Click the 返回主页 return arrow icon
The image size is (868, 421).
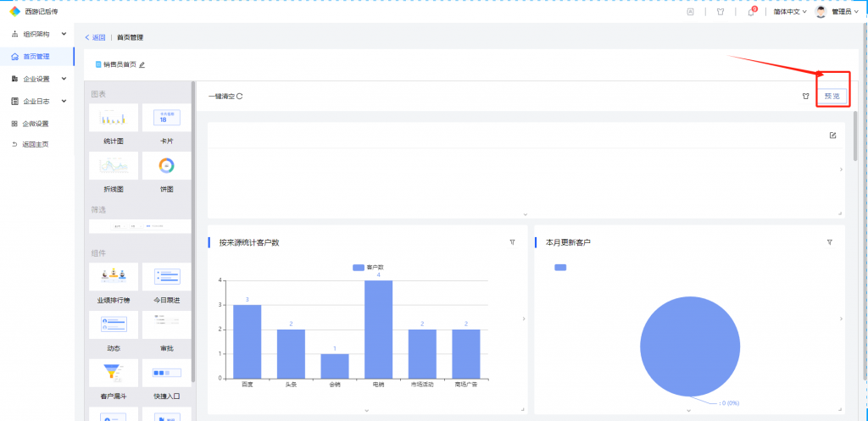coord(14,144)
